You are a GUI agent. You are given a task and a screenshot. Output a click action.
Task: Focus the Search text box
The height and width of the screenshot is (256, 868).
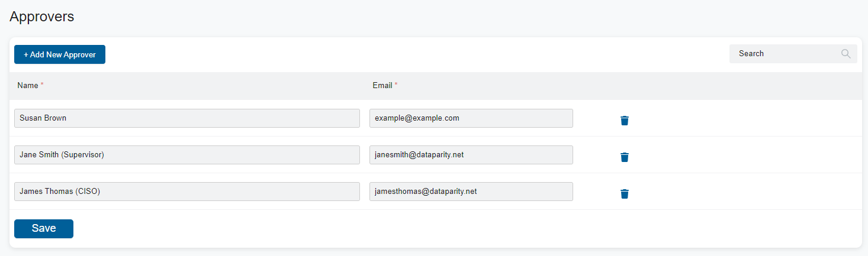click(785, 54)
